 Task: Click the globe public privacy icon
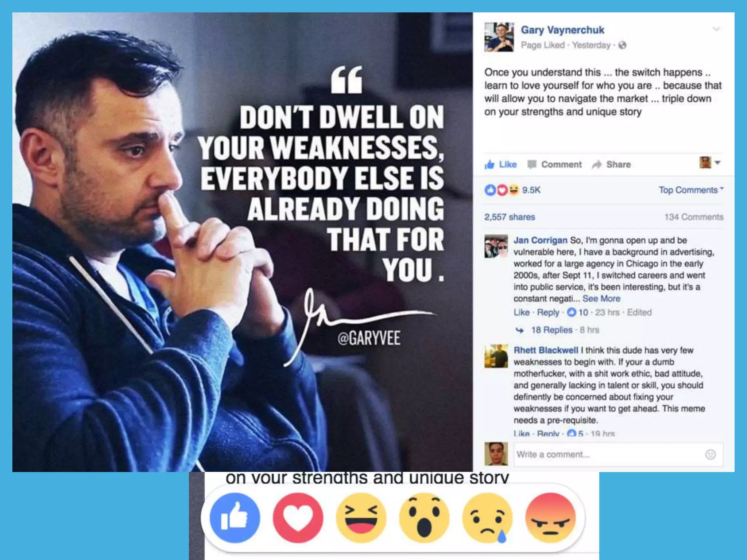click(x=623, y=45)
